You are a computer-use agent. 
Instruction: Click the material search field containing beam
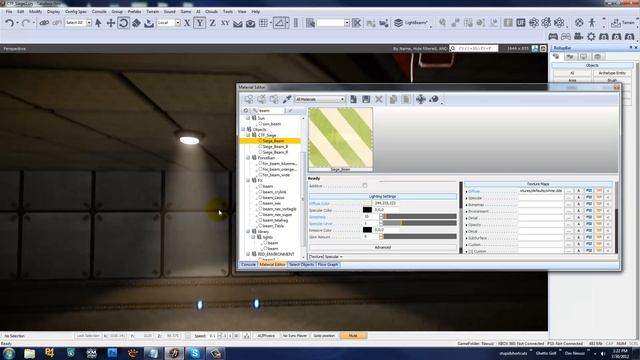point(270,111)
